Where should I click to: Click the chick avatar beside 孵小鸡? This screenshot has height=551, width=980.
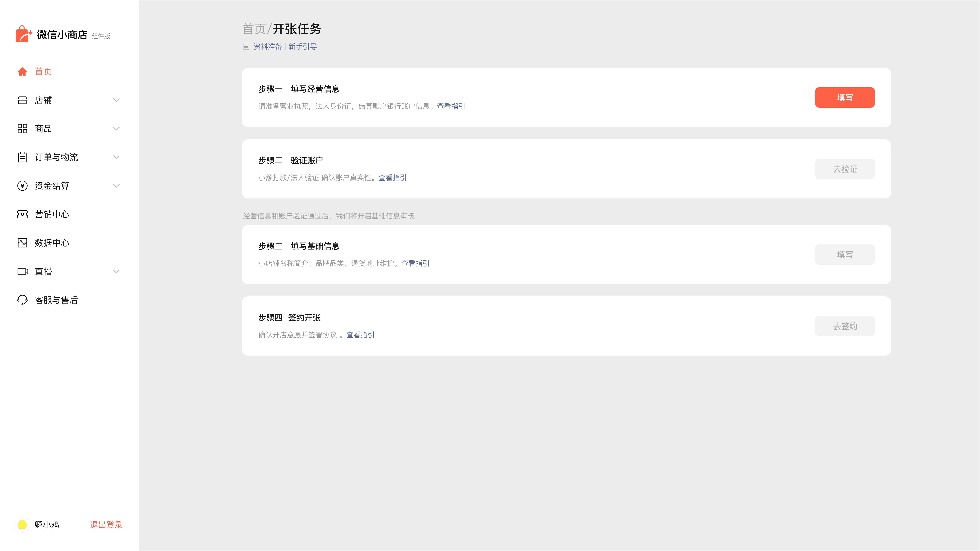[x=22, y=525]
